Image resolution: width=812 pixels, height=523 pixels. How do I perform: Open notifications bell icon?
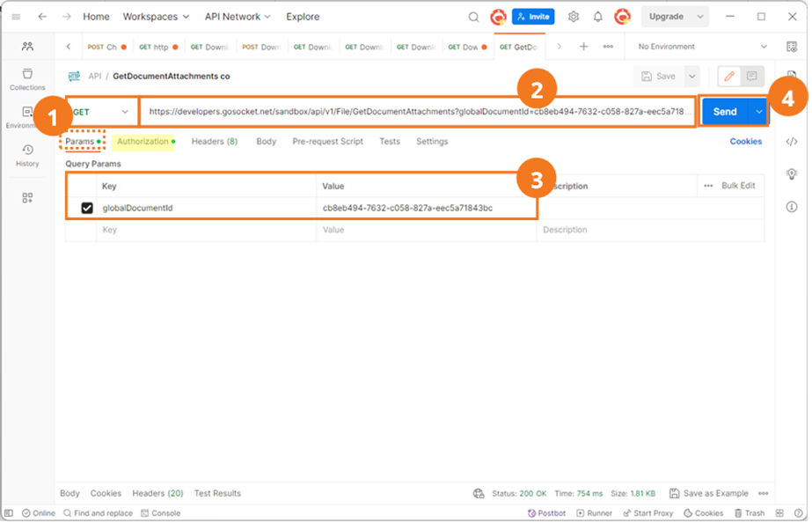[597, 17]
